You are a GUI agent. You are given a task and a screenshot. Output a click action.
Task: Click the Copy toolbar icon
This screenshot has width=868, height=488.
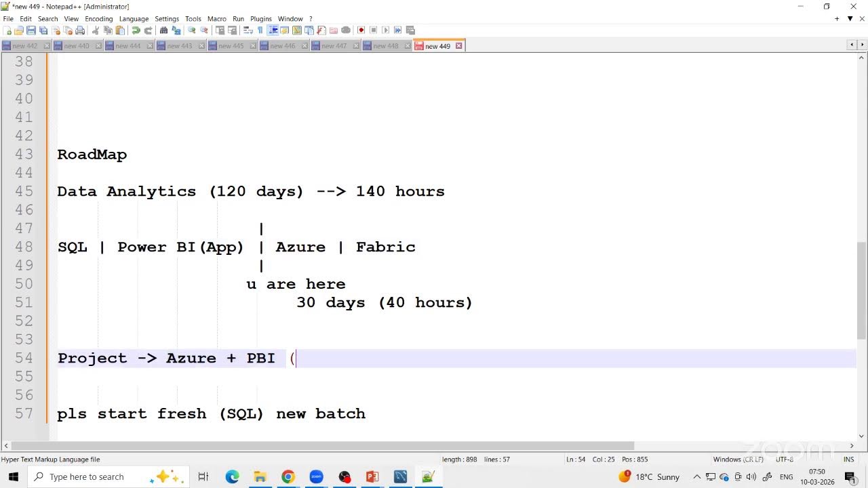tap(108, 30)
